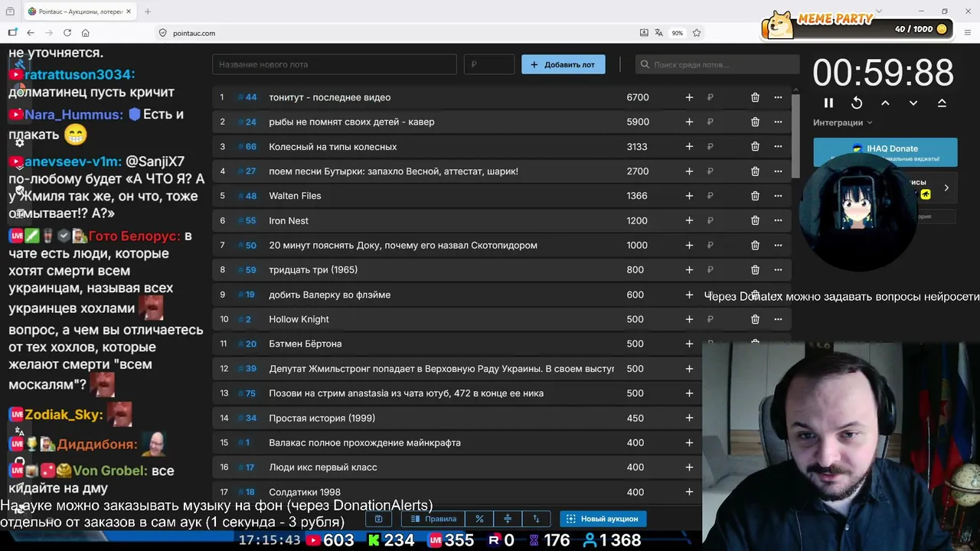
Task: Add points to тонитут - последнее видео lot
Action: click(x=689, y=97)
